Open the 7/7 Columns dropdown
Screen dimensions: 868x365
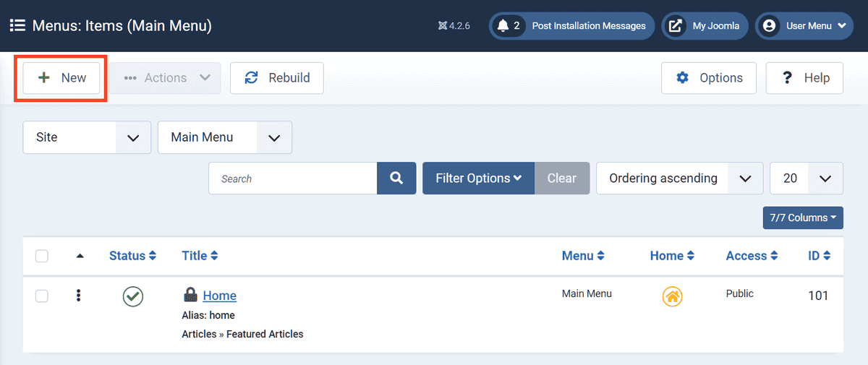(x=803, y=218)
